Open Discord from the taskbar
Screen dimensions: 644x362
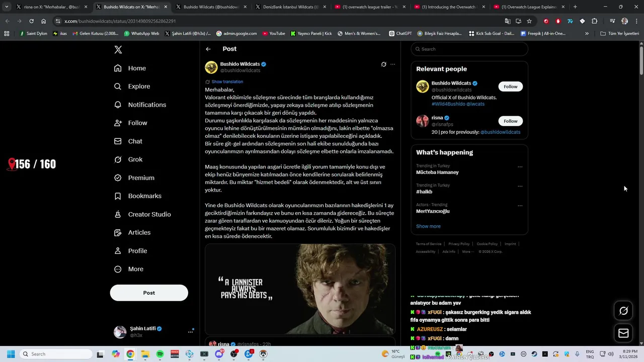point(219,354)
